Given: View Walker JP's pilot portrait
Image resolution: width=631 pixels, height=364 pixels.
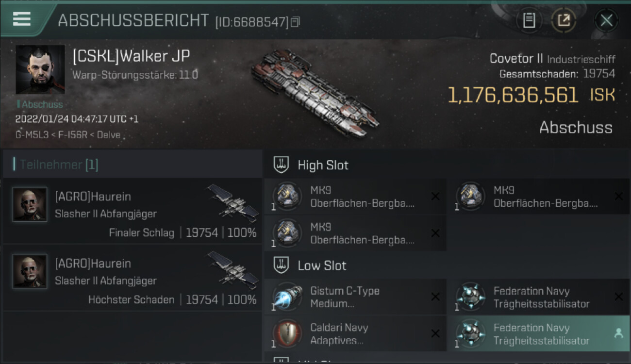Looking at the screenshot, I should point(40,70).
